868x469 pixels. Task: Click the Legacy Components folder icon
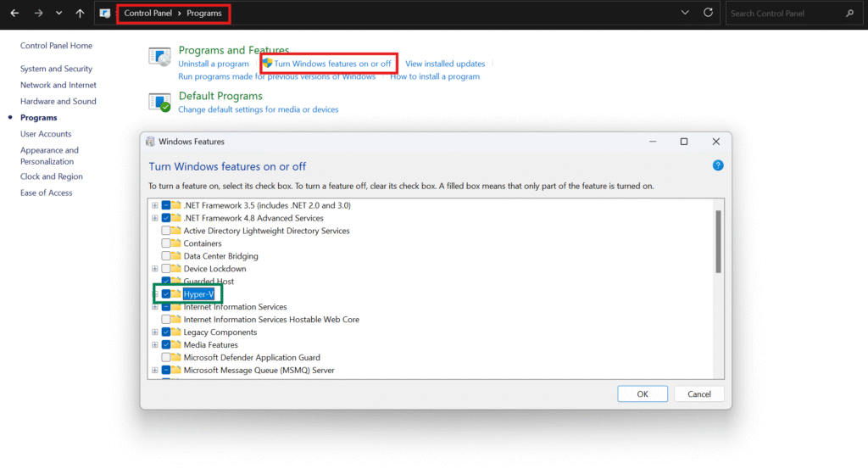point(176,332)
